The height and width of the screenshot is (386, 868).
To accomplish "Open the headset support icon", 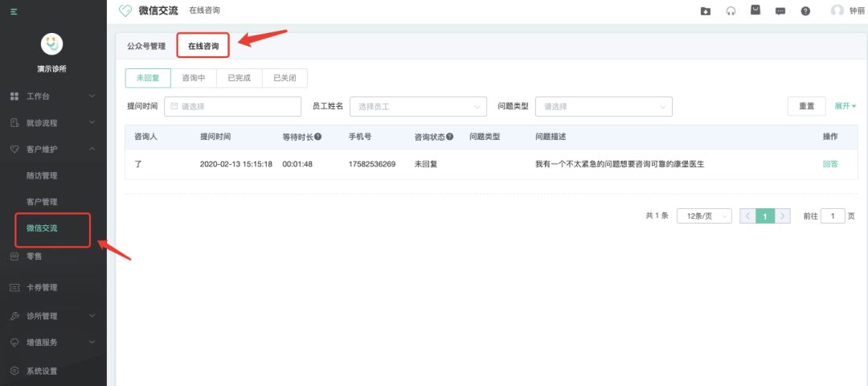I will (x=731, y=11).
